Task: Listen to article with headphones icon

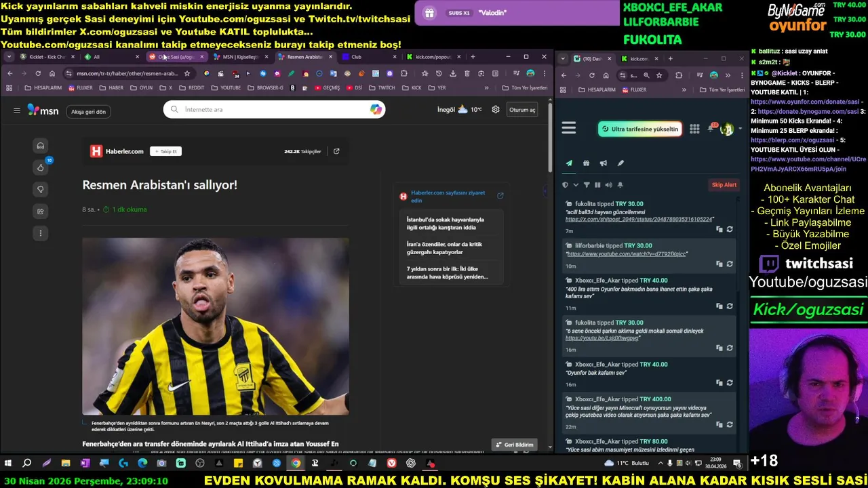Action: point(41,146)
